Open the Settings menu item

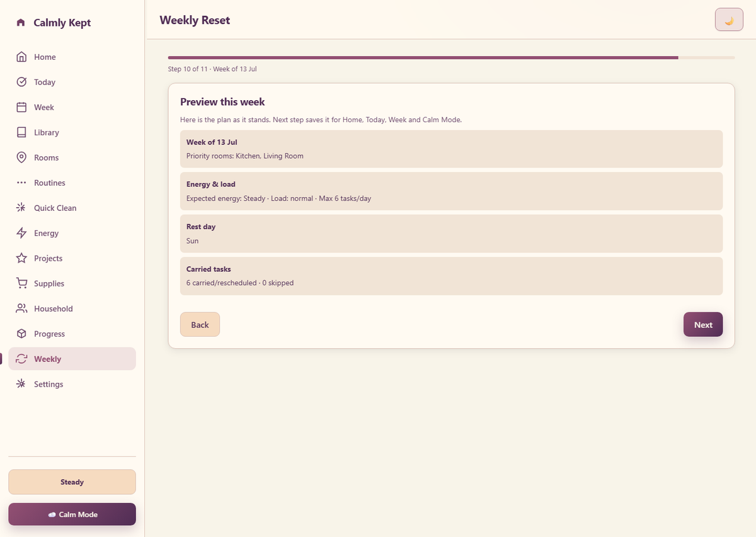tap(72, 384)
